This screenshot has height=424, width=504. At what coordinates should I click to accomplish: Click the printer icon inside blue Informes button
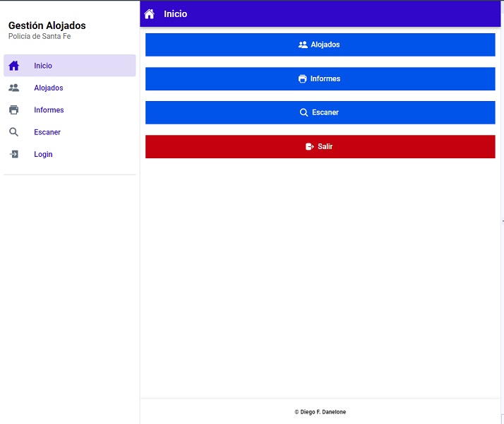pyautogui.click(x=303, y=78)
